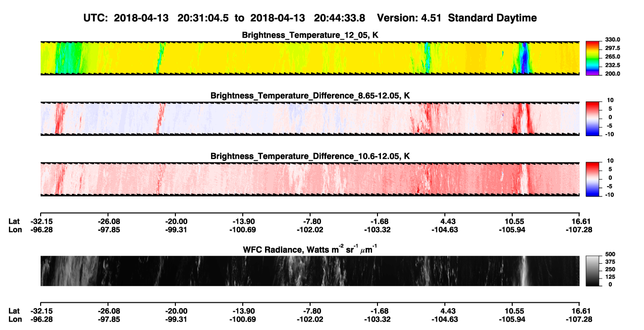
Task: Click the WFC Radiance grayscale image strip
Action: click(310, 271)
